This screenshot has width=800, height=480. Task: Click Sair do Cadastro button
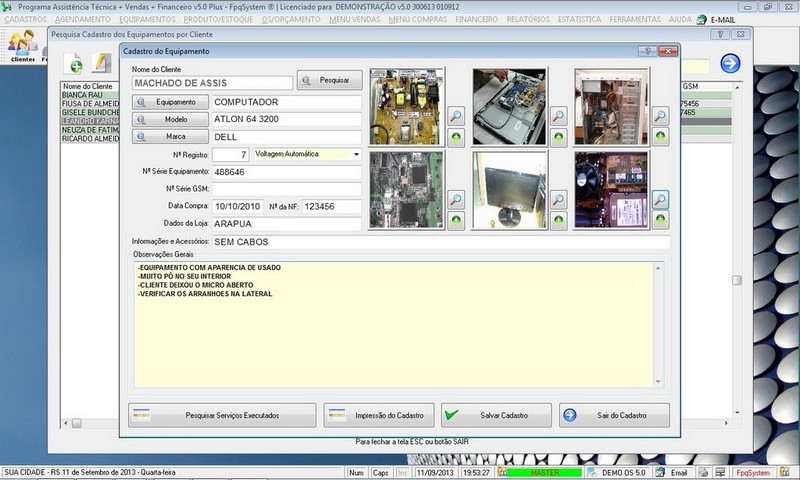click(x=614, y=415)
